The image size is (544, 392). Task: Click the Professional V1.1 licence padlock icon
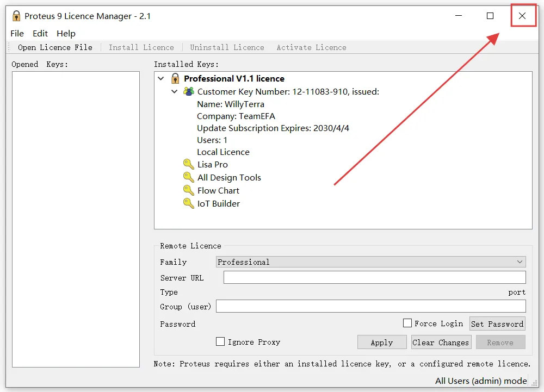(x=175, y=78)
